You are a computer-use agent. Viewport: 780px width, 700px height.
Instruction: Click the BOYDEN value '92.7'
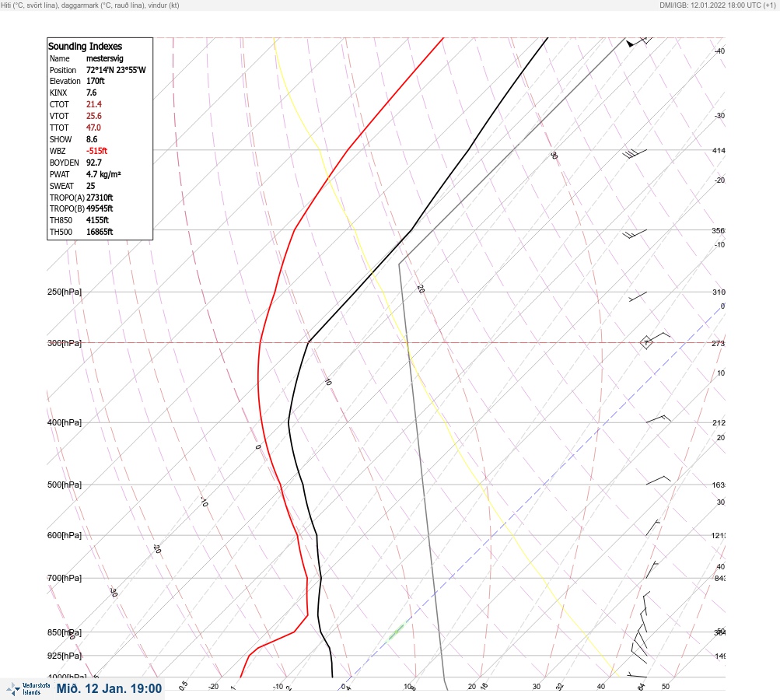tap(94, 163)
